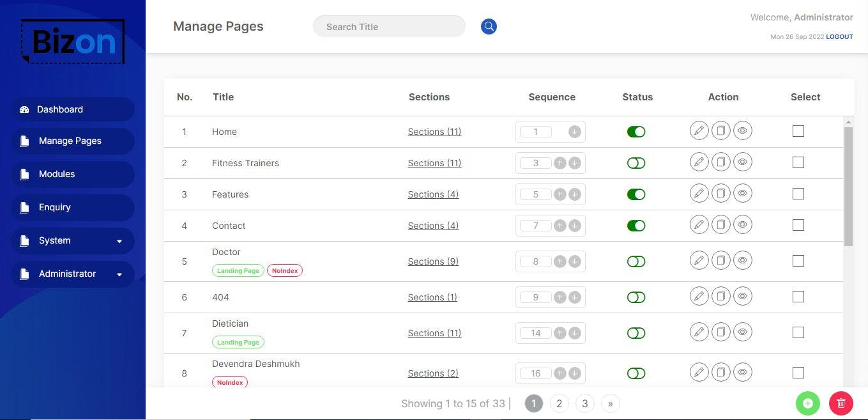Click the blue search magnifier icon
Viewport: 868px width, 420px height.
pos(489,26)
